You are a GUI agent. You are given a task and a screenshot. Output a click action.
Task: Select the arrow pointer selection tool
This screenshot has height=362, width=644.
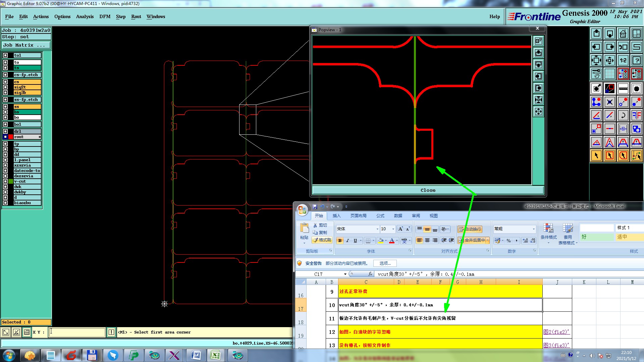pyautogui.click(x=596, y=156)
